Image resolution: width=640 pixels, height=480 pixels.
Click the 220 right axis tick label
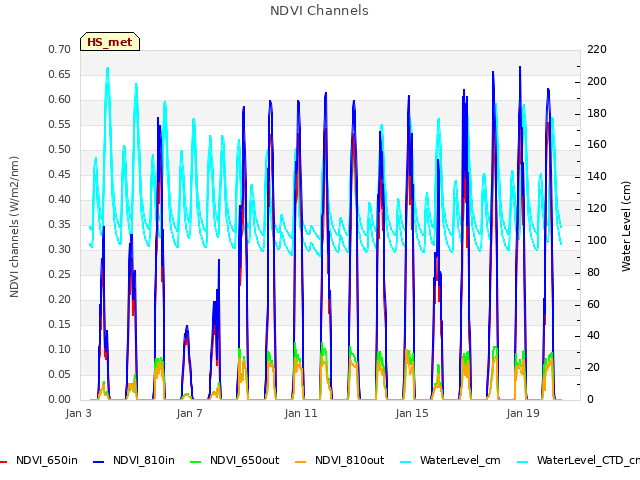597,50
